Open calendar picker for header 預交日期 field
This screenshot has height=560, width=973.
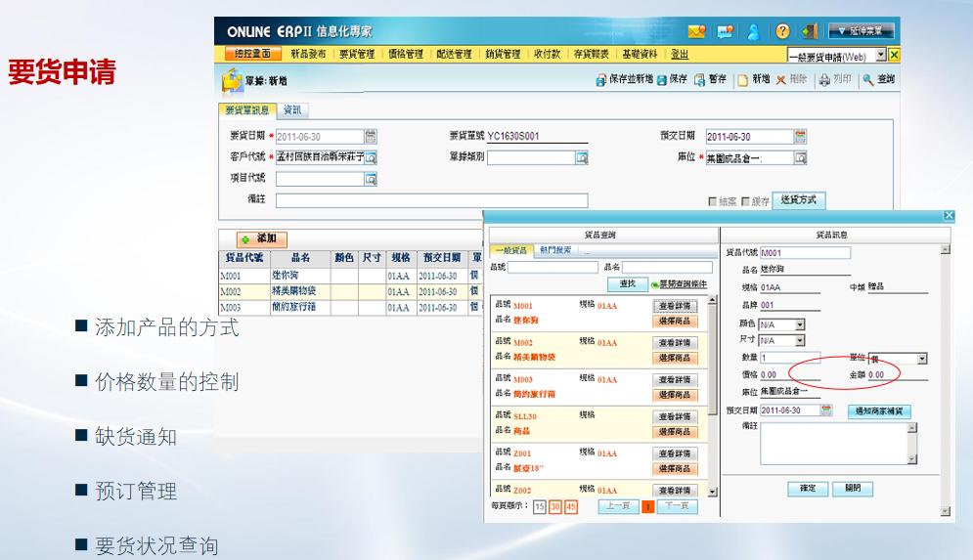(801, 137)
